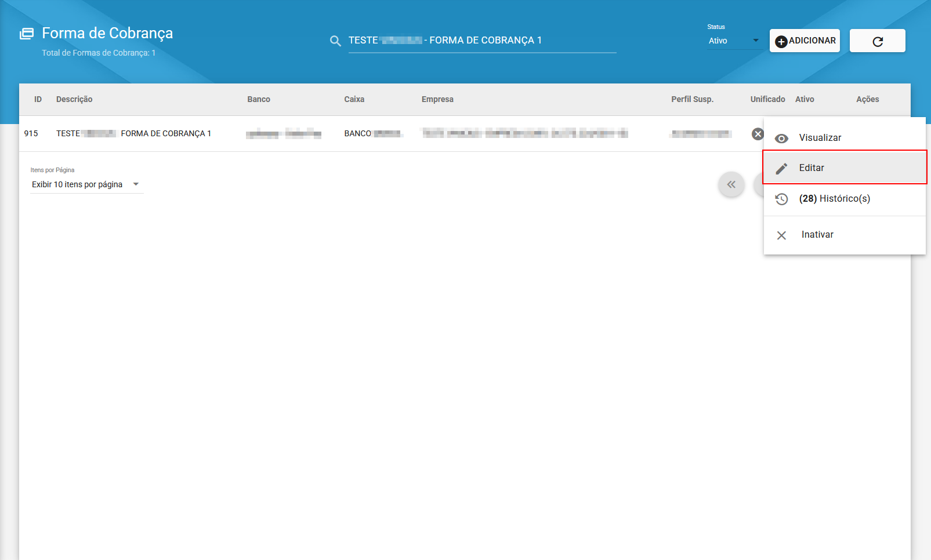931x560 pixels.
Task: Click the eye icon beside Visualizar
Action: 781,139
